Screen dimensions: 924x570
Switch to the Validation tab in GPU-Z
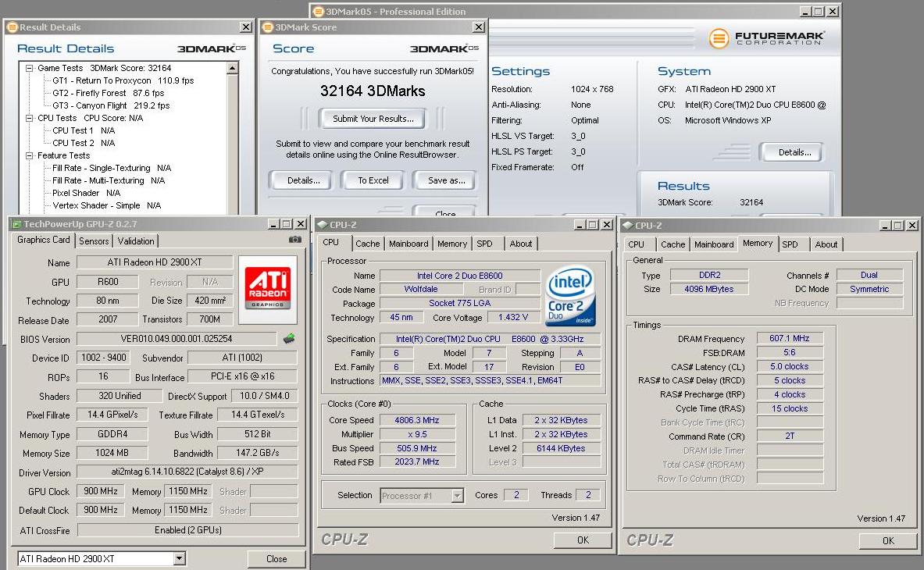coord(136,240)
